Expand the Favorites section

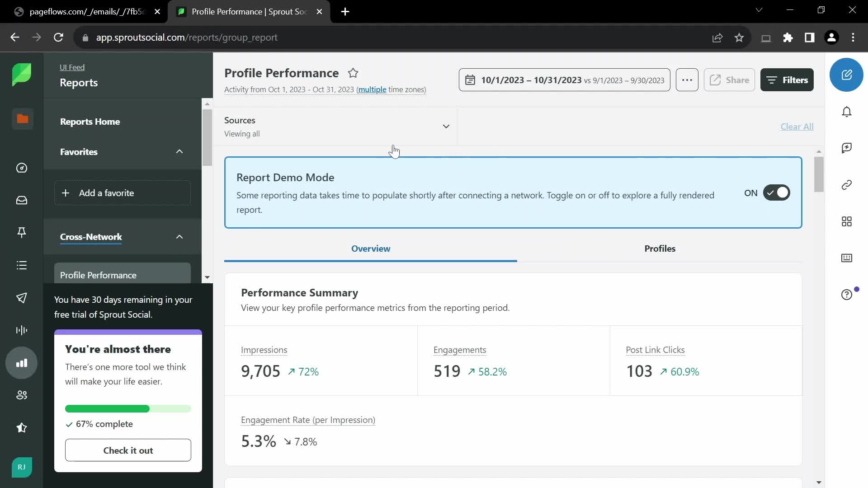coord(179,151)
